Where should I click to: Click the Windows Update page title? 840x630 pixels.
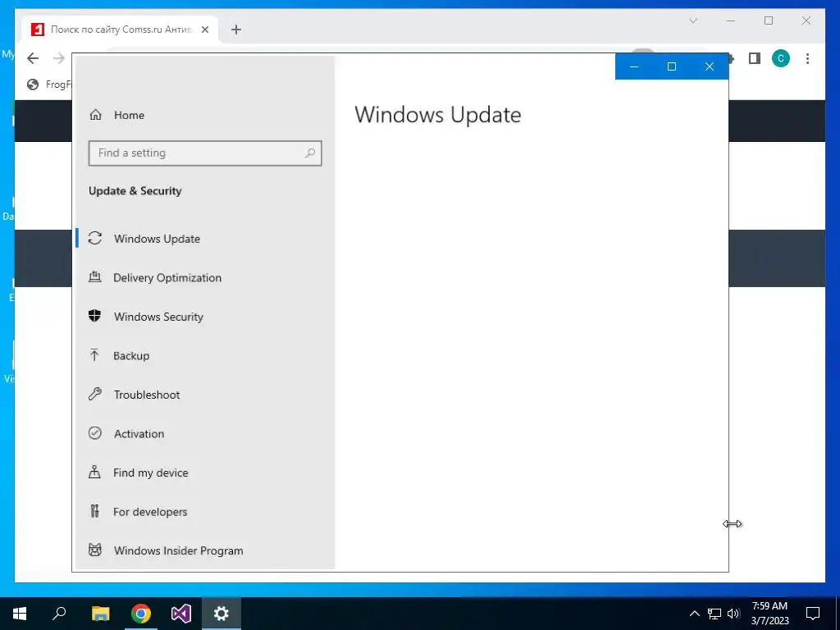coord(438,115)
